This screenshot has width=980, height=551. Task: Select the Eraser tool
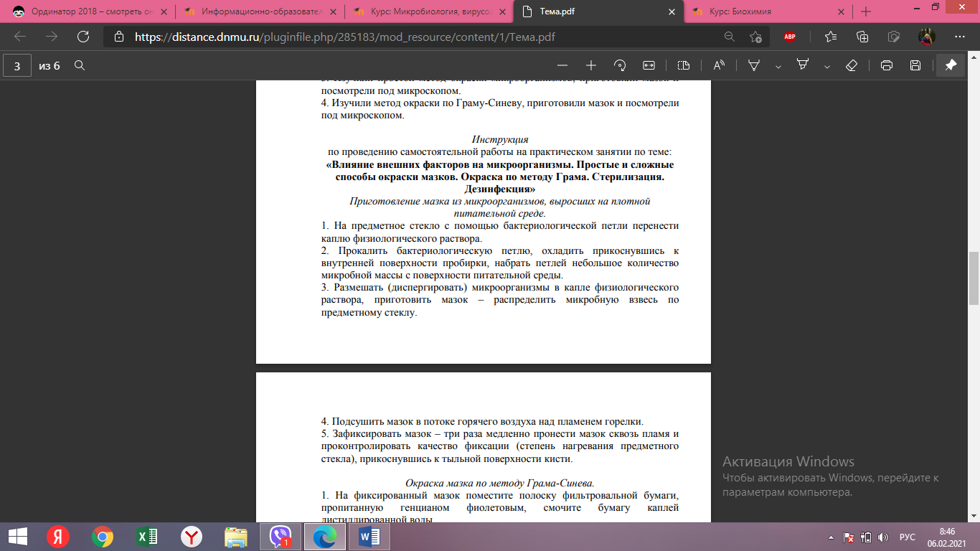click(852, 65)
